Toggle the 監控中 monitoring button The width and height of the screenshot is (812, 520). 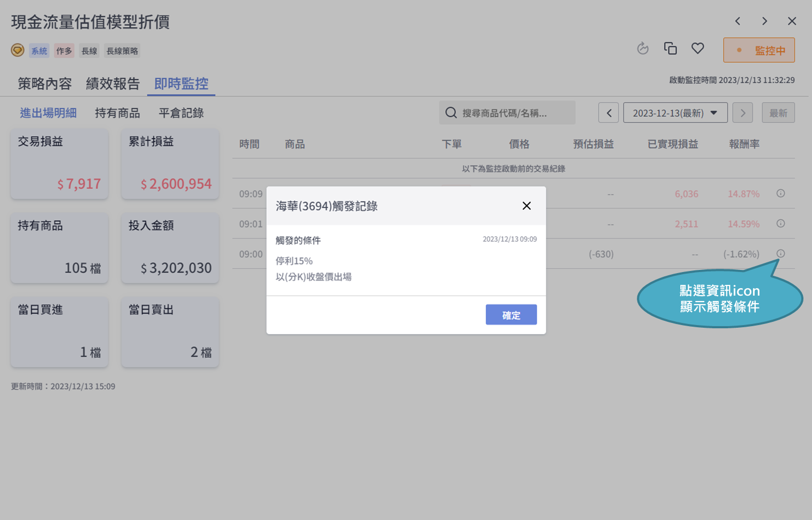coord(758,50)
